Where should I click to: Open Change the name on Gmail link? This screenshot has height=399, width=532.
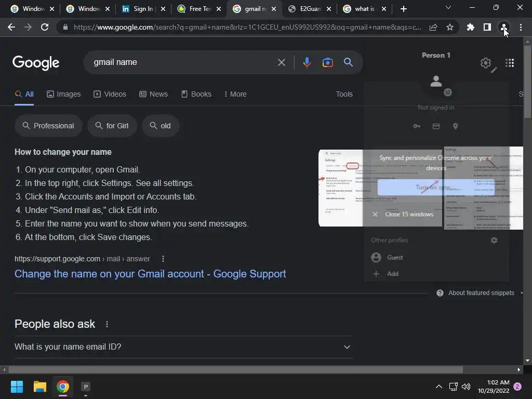pos(150,274)
